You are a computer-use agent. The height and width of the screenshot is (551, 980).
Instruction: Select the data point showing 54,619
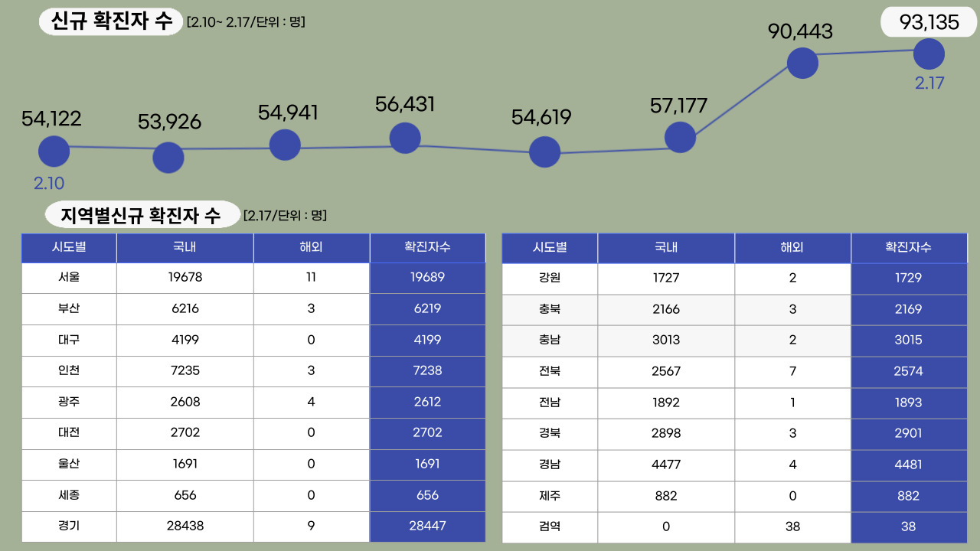pos(544,152)
